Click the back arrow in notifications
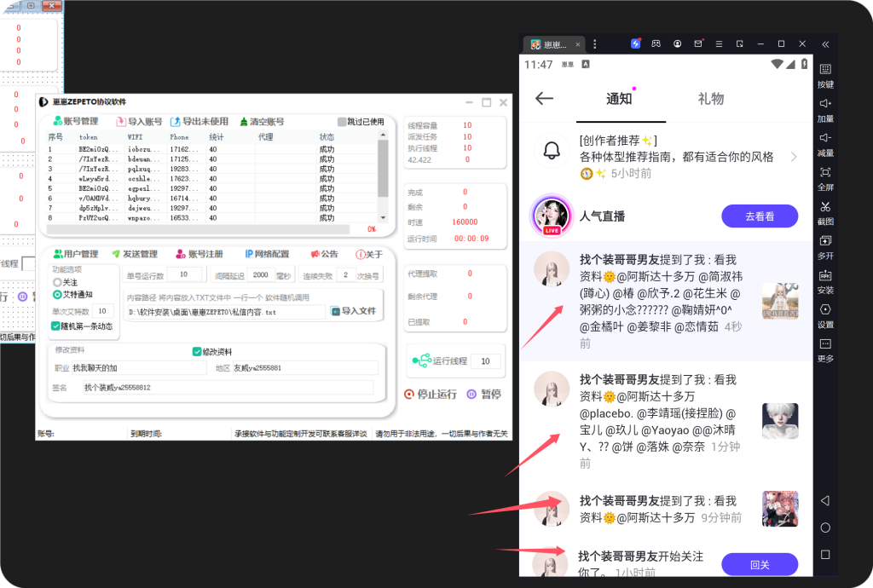Image resolution: width=873 pixels, height=588 pixels. [x=544, y=98]
